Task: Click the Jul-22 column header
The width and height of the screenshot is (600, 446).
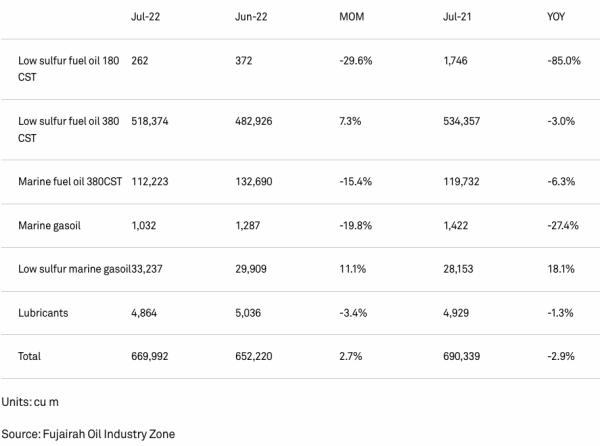Action: click(x=145, y=17)
